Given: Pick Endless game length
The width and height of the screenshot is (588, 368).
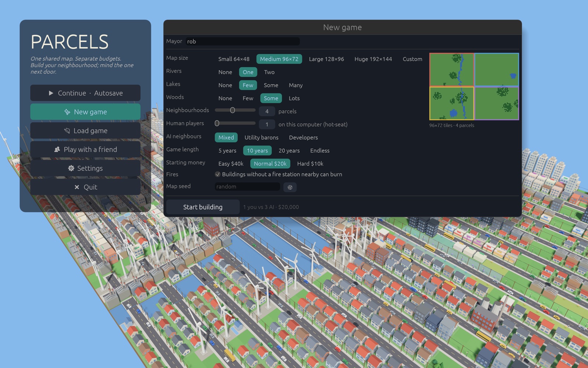Looking at the screenshot, I should pos(320,151).
